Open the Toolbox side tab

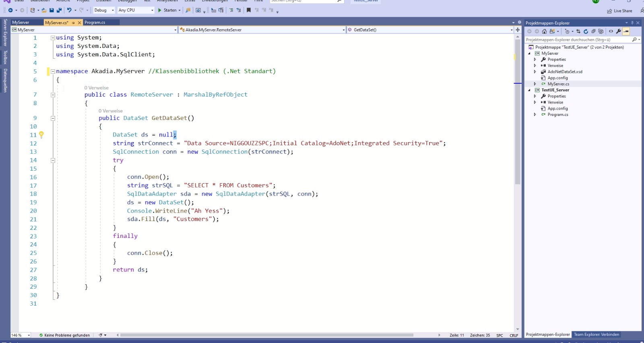(x=5, y=58)
